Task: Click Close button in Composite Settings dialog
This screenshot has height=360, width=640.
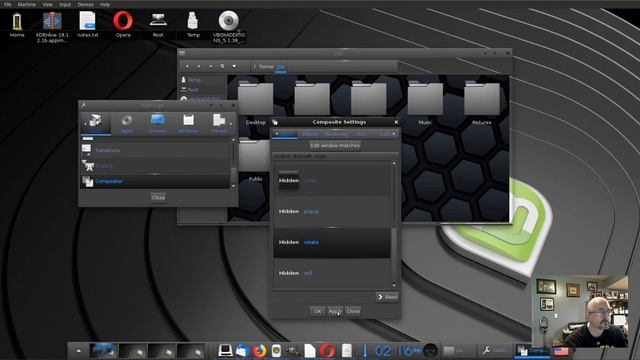Action: pyautogui.click(x=353, y=311)
